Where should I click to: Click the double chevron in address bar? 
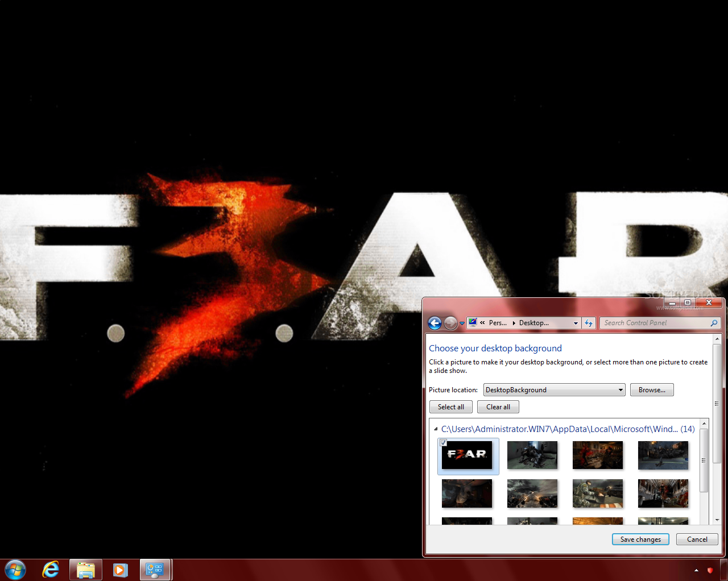click(x=482, y=323)
